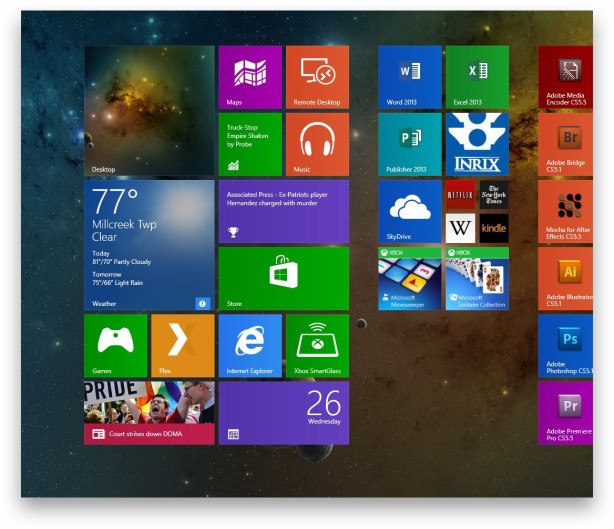Image resolution: width=614 pixels, height=529 pixels.
Task: Launch the Games controller tile
Action: pyautogui.click(x=116, y=346)
